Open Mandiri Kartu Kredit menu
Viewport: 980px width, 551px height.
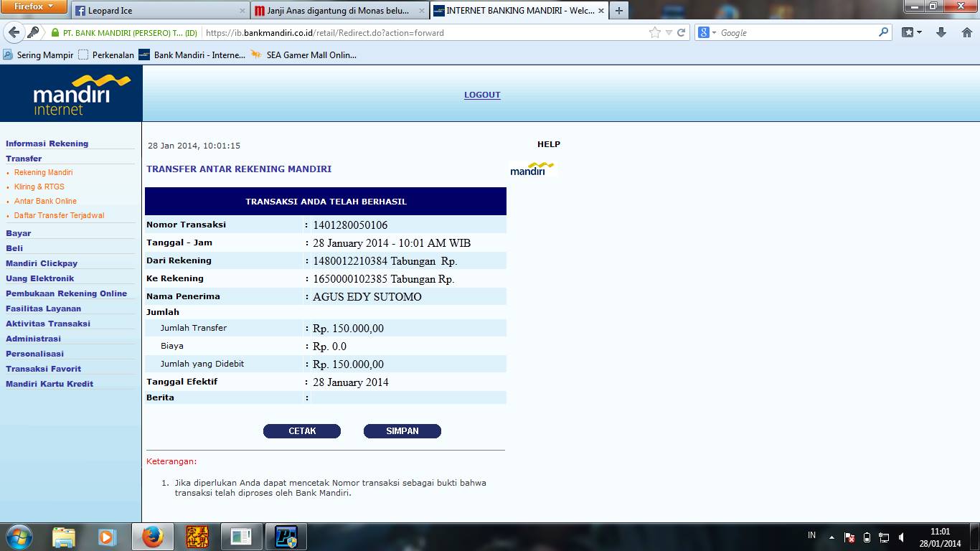tap(50, 384)
